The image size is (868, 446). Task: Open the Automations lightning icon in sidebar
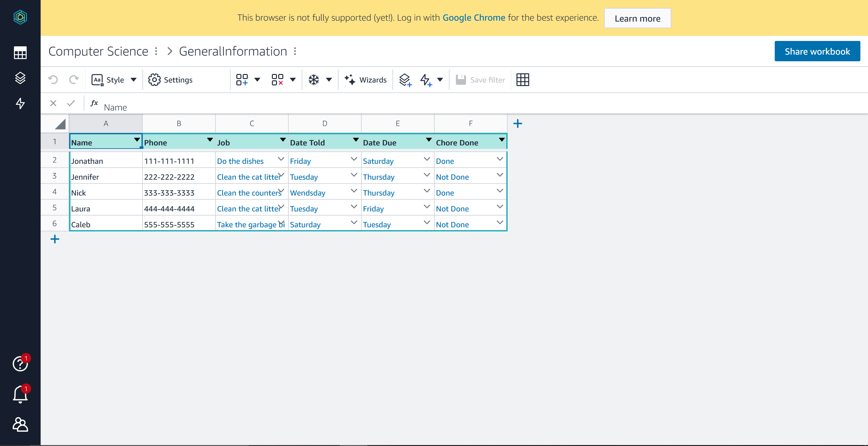tap(20, 103)
